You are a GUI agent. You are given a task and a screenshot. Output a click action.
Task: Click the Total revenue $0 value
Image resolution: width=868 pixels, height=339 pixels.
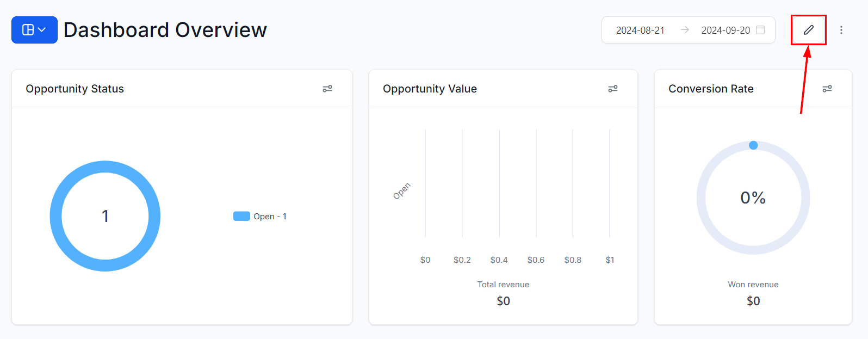503,301
